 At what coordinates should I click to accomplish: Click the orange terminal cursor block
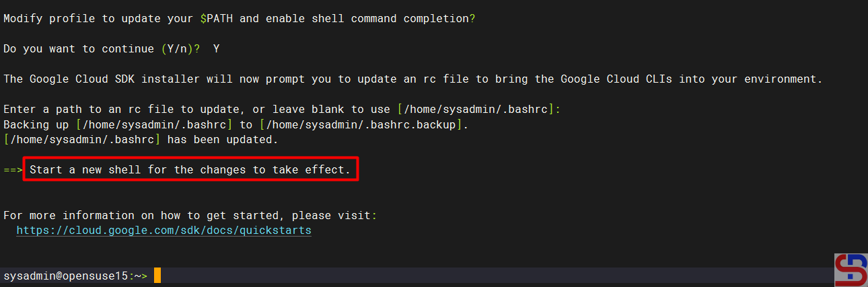[157, 276]
